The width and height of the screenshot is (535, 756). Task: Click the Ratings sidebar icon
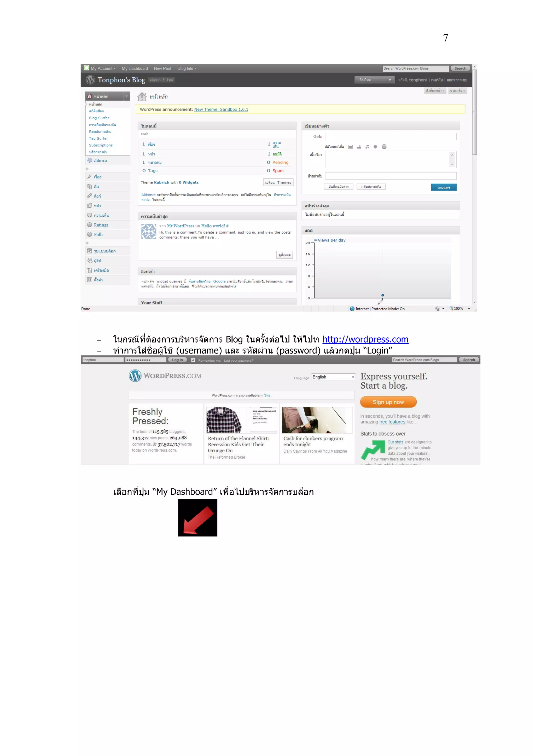tap(89, 225)
